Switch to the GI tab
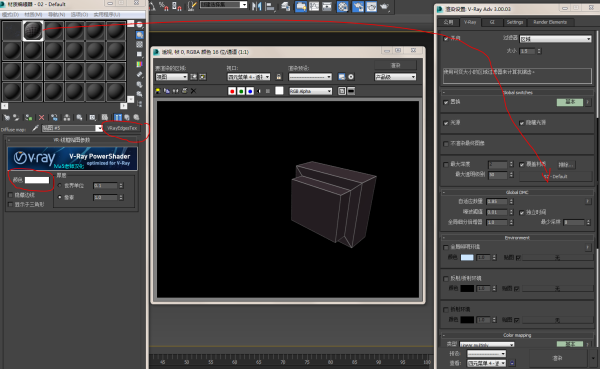The width and height of the screenshot is (600, 369). pos(492,22)
